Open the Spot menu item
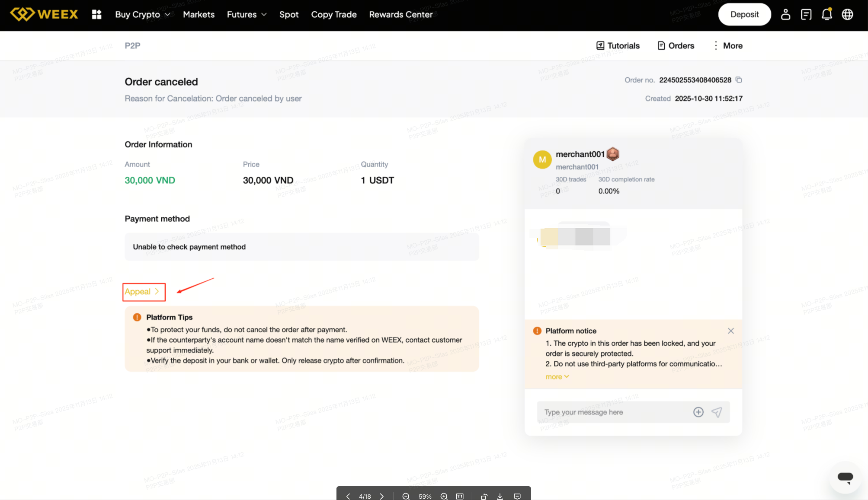 (288, 14)
